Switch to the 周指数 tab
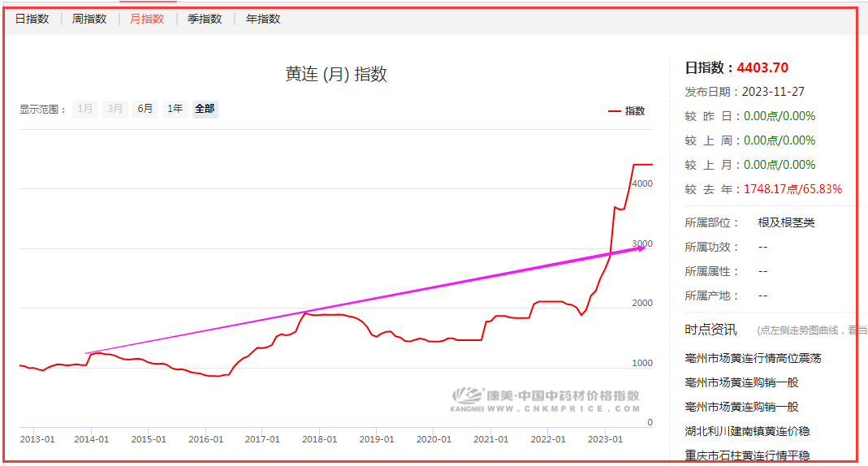 89,19
